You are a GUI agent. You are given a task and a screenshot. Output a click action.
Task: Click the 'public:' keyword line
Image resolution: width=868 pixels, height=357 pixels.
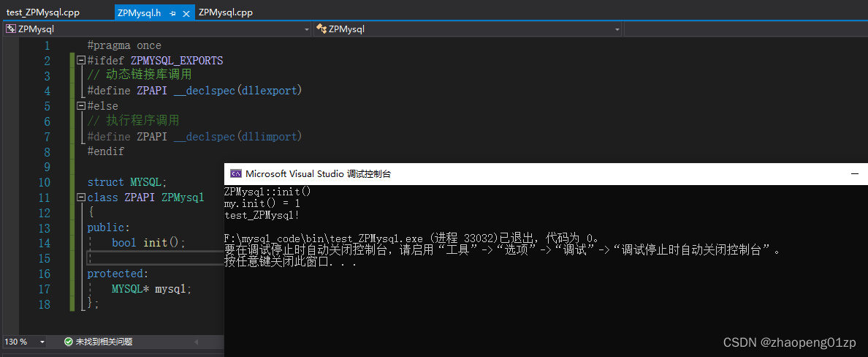108,228
